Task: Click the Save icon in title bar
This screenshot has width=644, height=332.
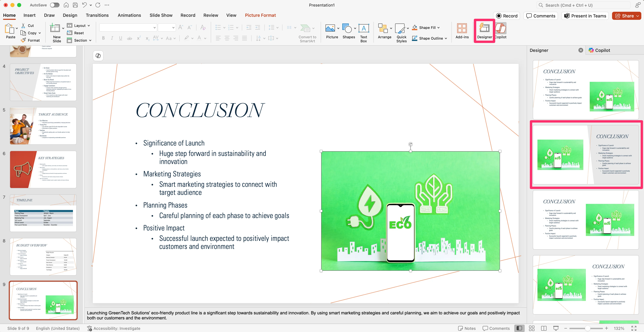Action: [x=75, y=5]
